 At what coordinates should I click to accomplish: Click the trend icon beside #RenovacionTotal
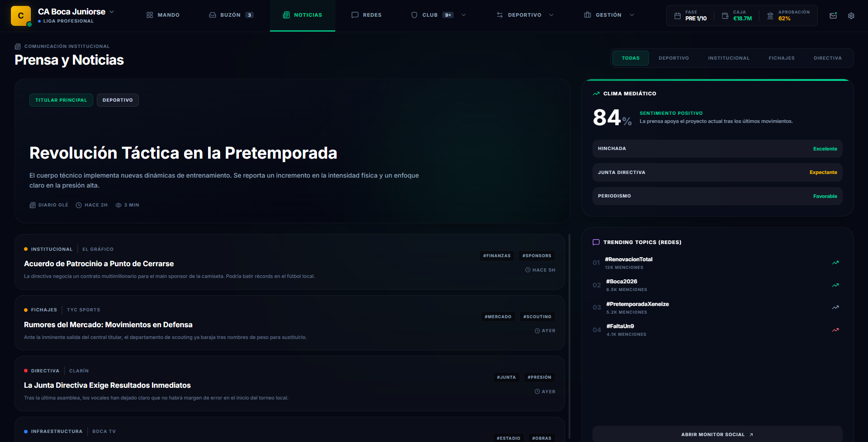[x=835, y=263]
